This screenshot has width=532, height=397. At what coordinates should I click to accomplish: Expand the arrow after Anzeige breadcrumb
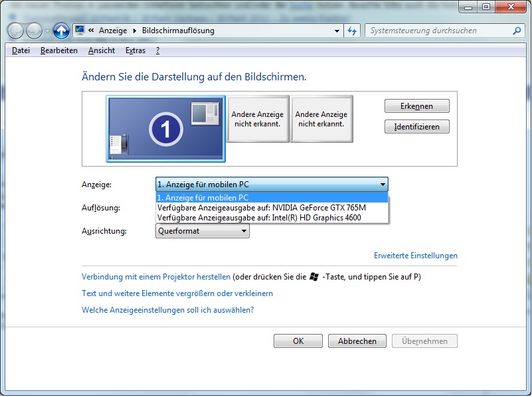coord(135,31)
